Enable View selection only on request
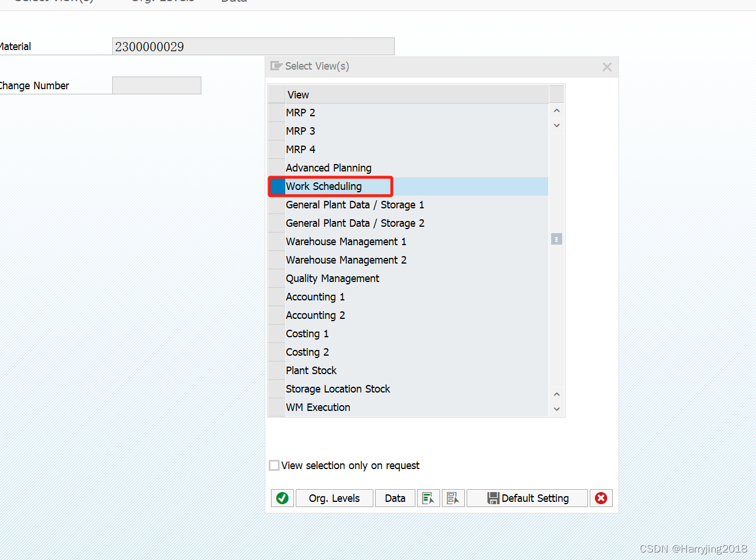 tap(274, 465)
